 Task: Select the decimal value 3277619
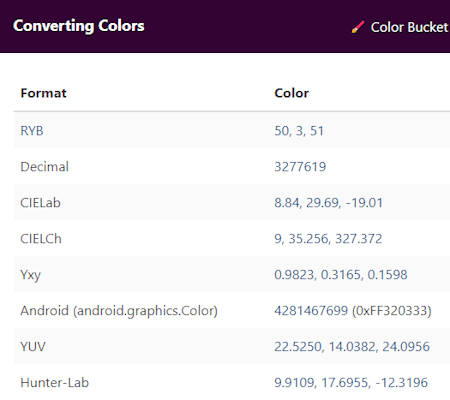tap(300, 167)
